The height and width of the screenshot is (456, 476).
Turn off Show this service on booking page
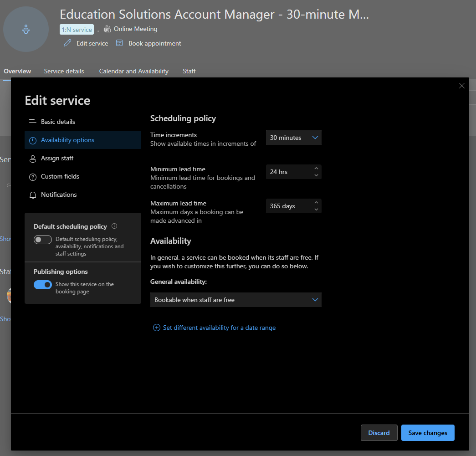[43, 284]
